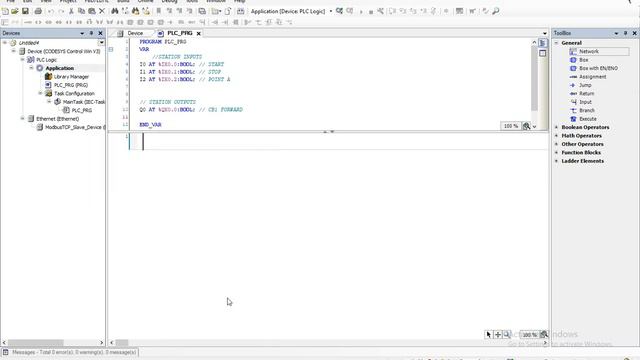640x360 pixels.
Task: Select the Input element in the Toolbox
Action: pos(581,102)
